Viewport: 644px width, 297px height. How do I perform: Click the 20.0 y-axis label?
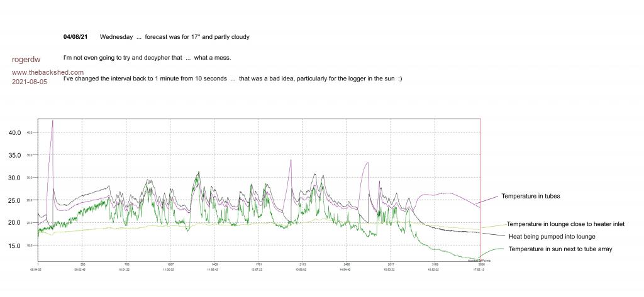[14, 223]
